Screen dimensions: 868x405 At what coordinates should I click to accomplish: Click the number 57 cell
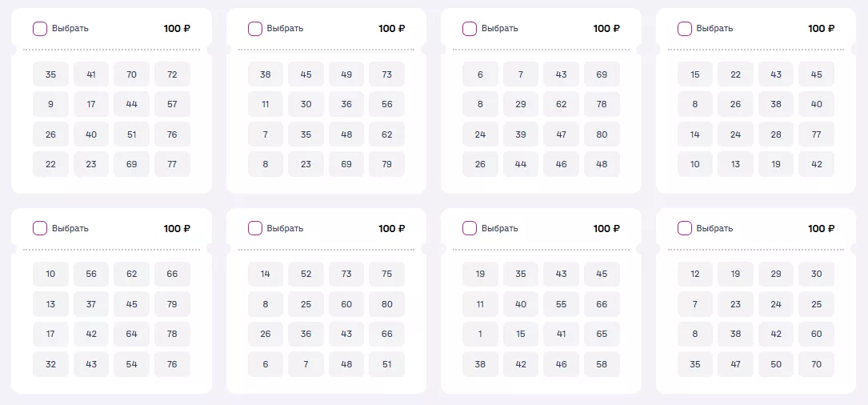coord(172,104)
